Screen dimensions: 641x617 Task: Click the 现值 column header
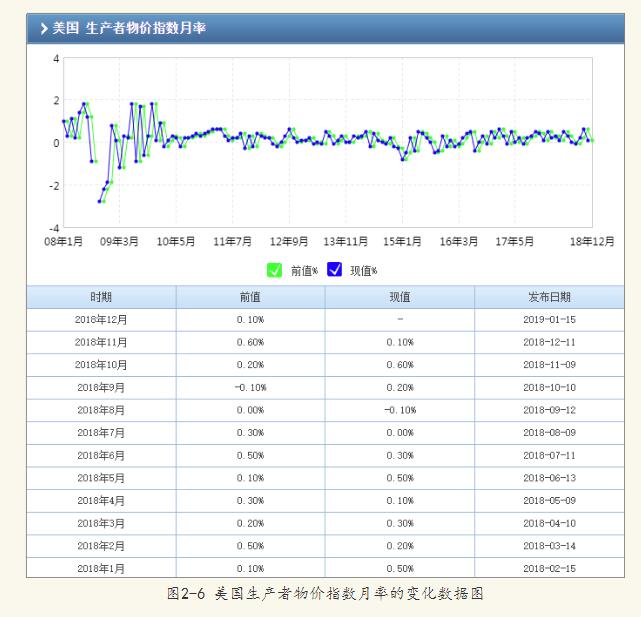coord(399,297)
